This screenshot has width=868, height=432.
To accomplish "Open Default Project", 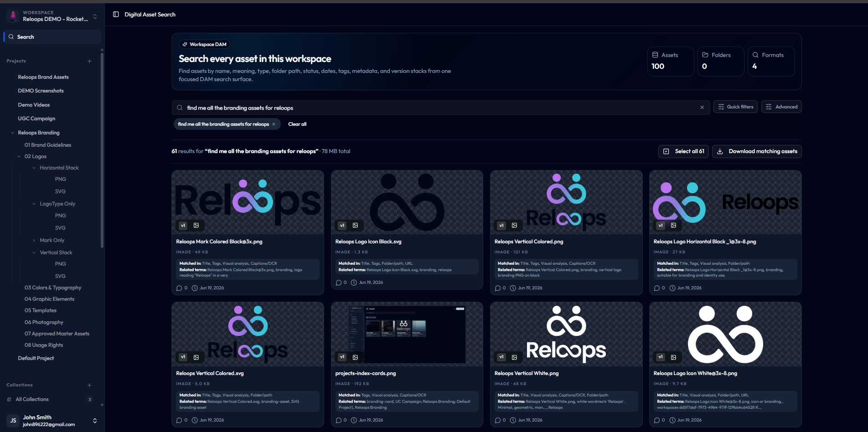I will point(36,358).
